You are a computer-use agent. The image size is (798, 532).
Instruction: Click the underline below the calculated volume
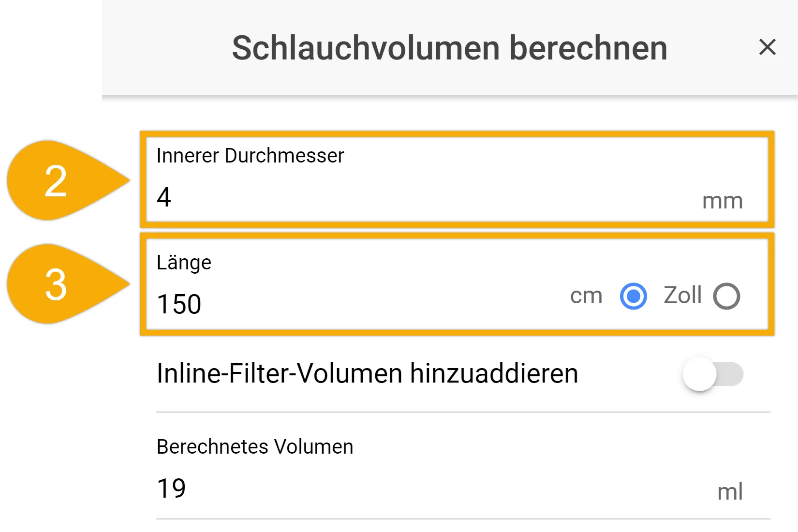(x=463, y=519)
